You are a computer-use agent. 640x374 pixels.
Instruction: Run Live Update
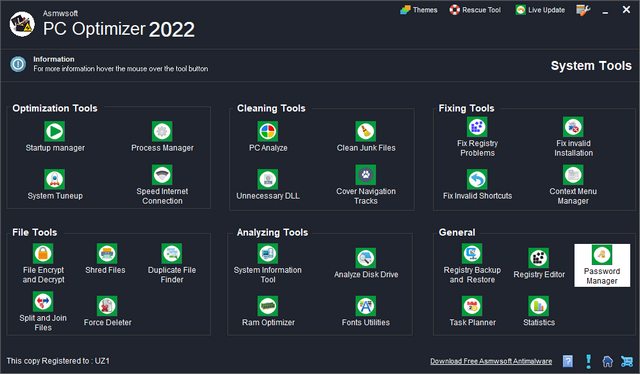tap(540, 10)
